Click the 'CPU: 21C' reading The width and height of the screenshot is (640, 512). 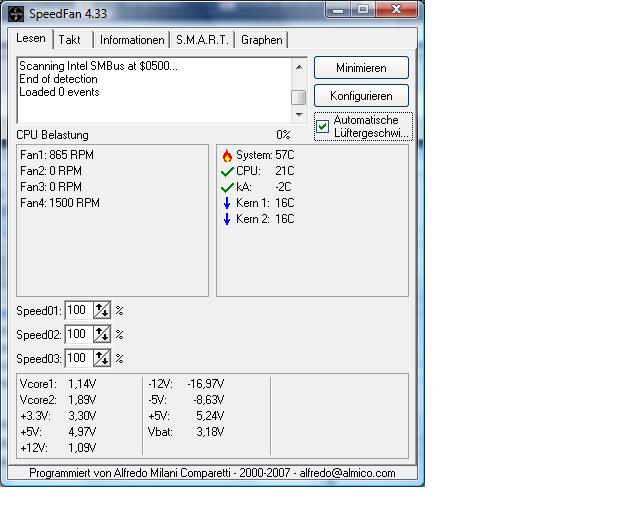[265, 171]
